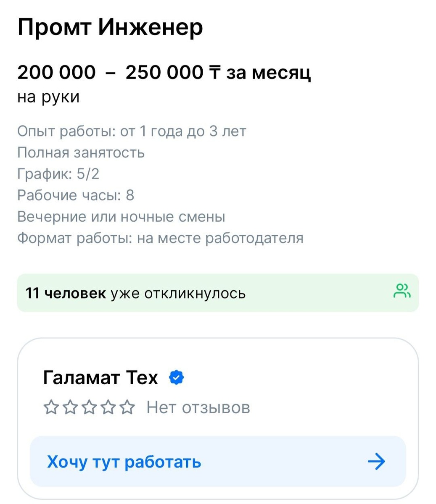This screenshot has width=436, height=504.
Task: Click the first rating star
Action: click(x=51, y=407)
